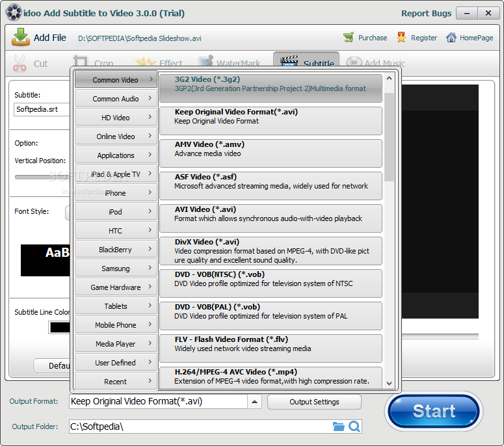504x446 pixels.
Task: Open the Tablets category
Action: pyautogui.click(x=116, y=306)
